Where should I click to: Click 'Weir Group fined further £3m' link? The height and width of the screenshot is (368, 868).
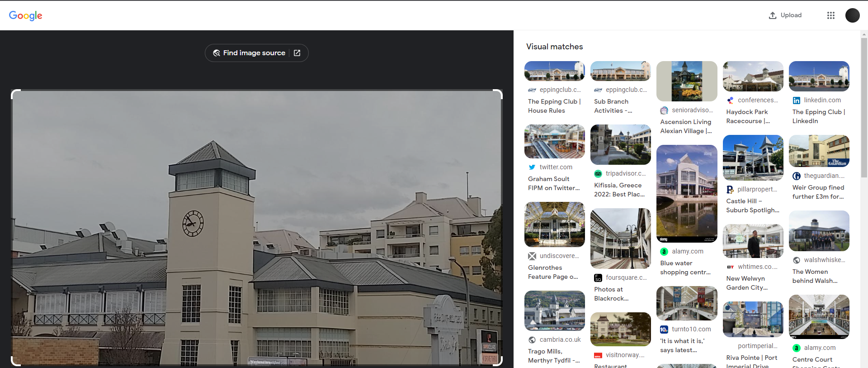(818, 192)
